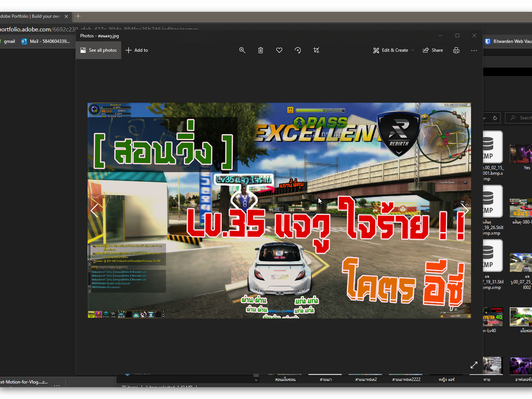Screen dimensions: 532x399
Task: Rotate the photo in Photos toolbar
Action: coord(298,50)
